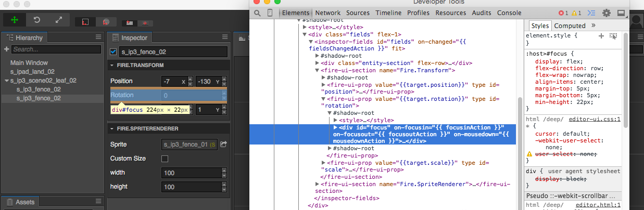Open the Profiles tab

pos(419,13)
